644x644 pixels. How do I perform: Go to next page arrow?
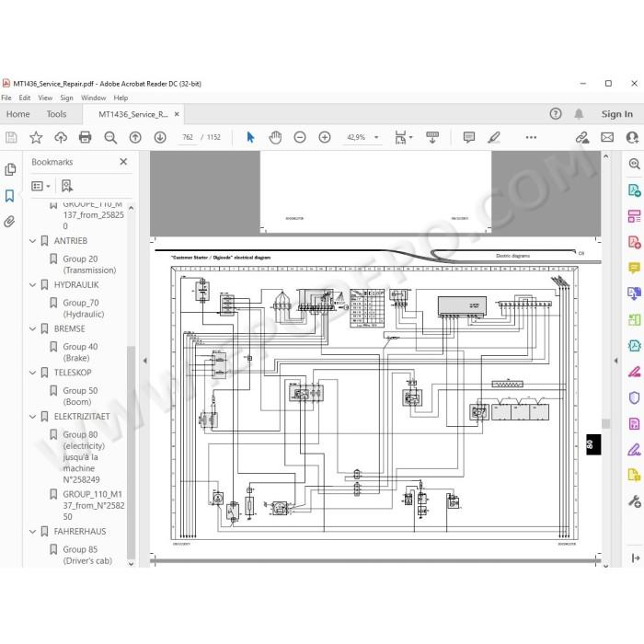click(x=160, y=137)
